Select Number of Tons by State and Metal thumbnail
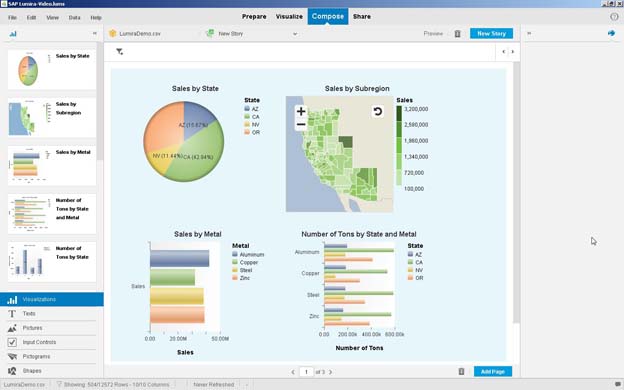This screenshot has height=390, width=624. pos(52,214)
